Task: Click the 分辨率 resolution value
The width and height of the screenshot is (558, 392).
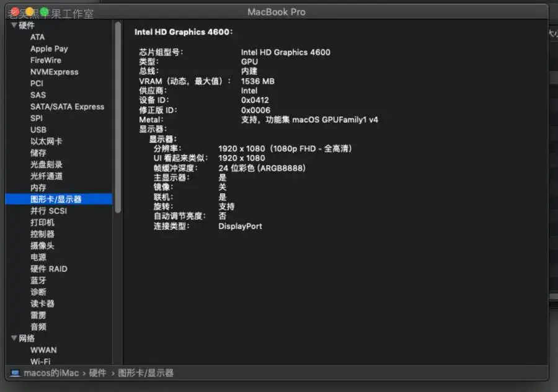Action: [x=285, y=148]
